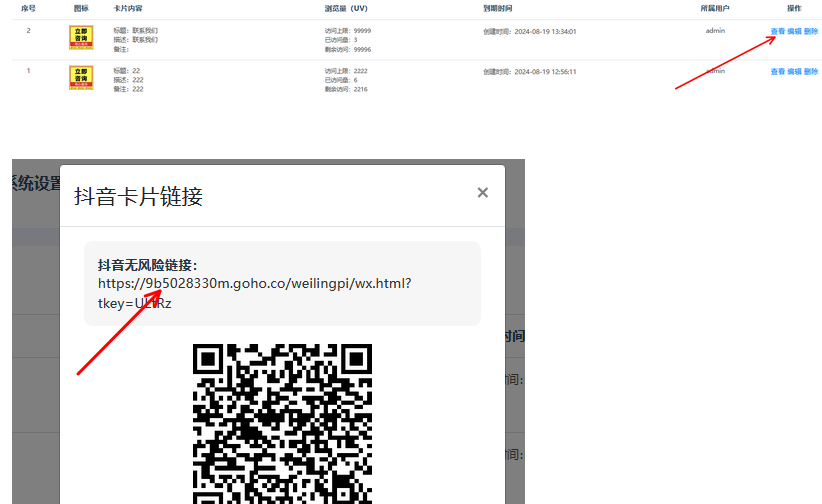Open the card icon thumbnail in row 2
The image size is (822, 504).
tap(81, 38)
